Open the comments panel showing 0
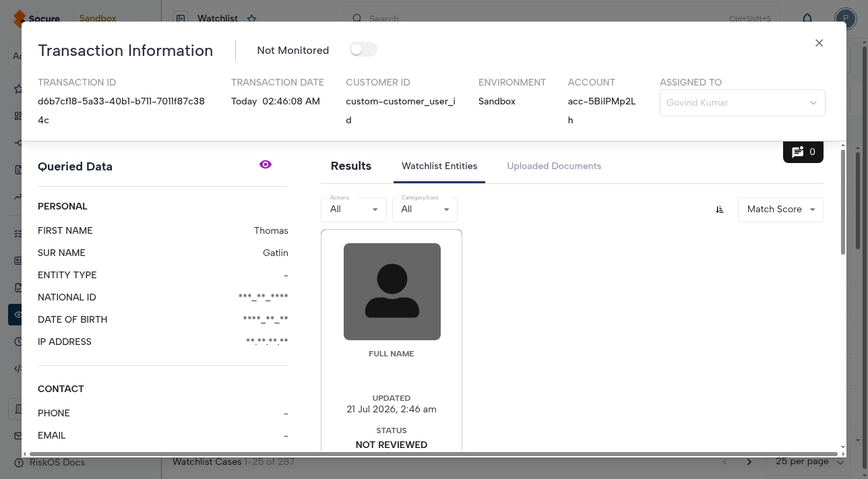The width and height of the screenshot is (868, 479). coord(803,152)
